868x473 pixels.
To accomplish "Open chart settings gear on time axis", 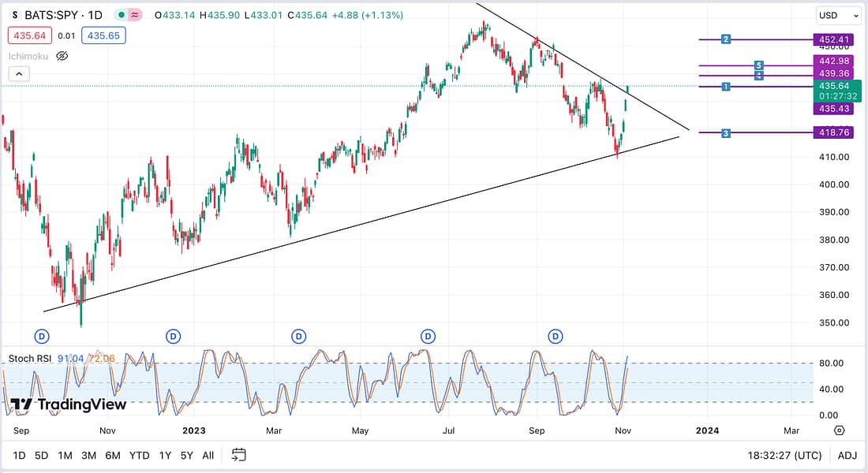I will [x=839, y=430].
